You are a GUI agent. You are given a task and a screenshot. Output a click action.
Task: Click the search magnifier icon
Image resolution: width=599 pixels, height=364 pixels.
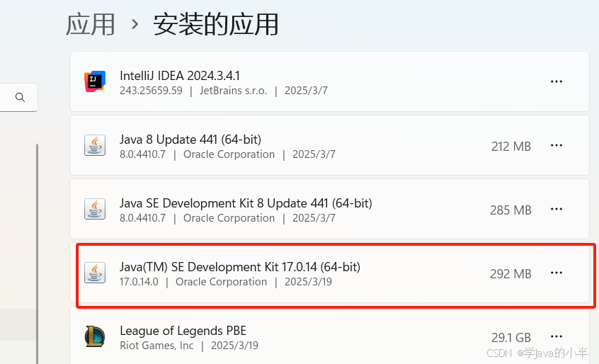(21, 98)
